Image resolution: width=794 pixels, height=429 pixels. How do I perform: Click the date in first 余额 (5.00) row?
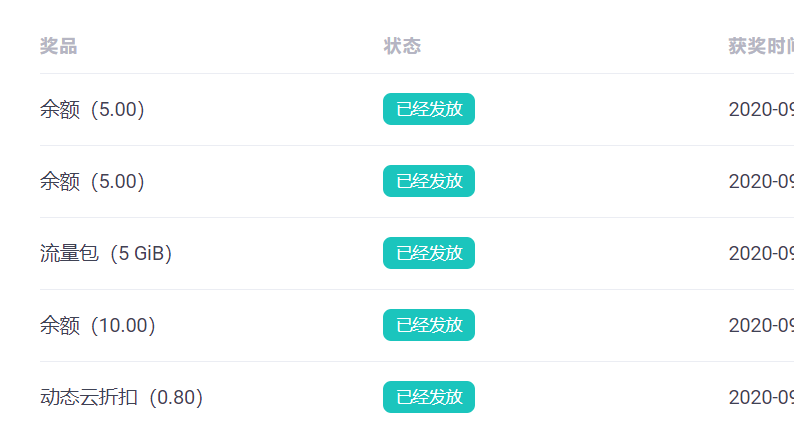pyautogui.click(x=761, y=109)
